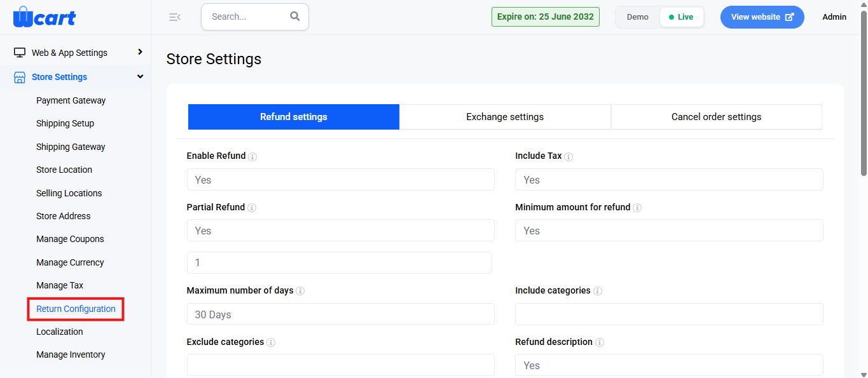The width and height of the screenshot is (868, 378).
Task: Click the Web & App Settings monitor icon
Action: 20,53
